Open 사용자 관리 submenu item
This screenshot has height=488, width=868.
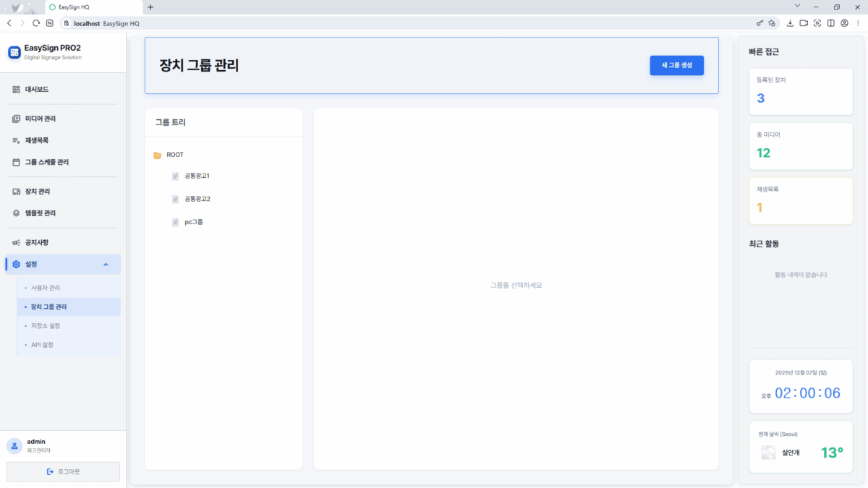51,288
